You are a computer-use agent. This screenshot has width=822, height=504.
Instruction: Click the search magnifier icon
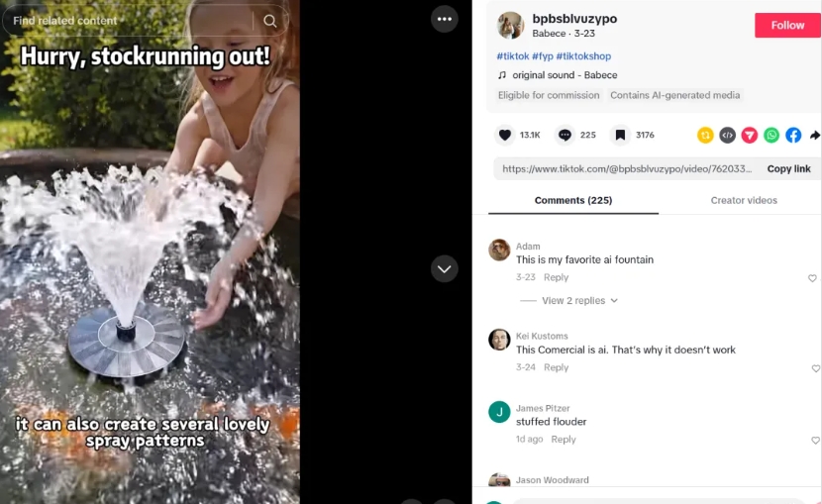tap(270, 21)
